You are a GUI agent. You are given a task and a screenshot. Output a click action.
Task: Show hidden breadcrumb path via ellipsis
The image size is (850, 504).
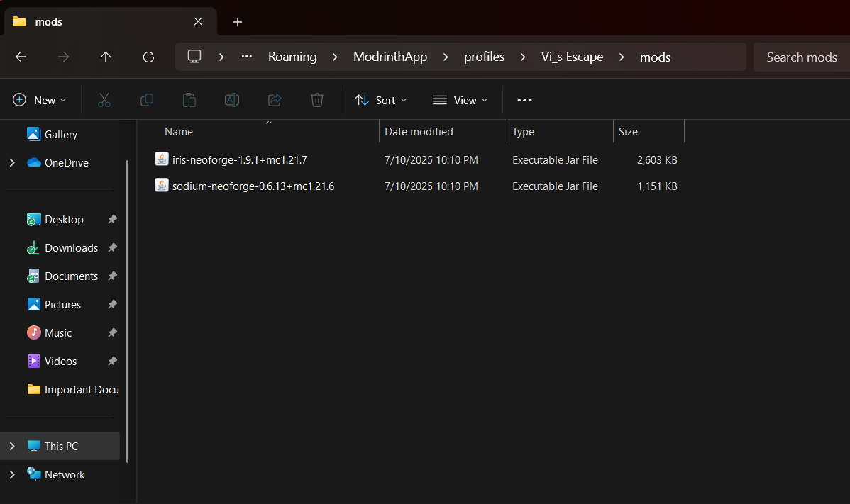tap(247, 56)
